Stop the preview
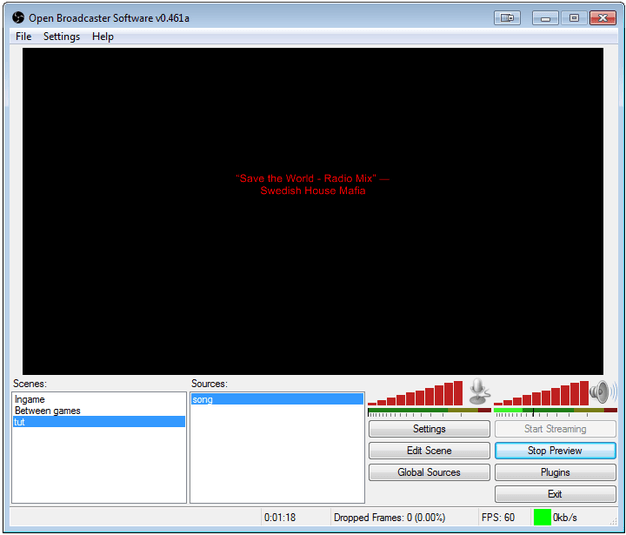This screenshot has width=626, height=535. 555,451
